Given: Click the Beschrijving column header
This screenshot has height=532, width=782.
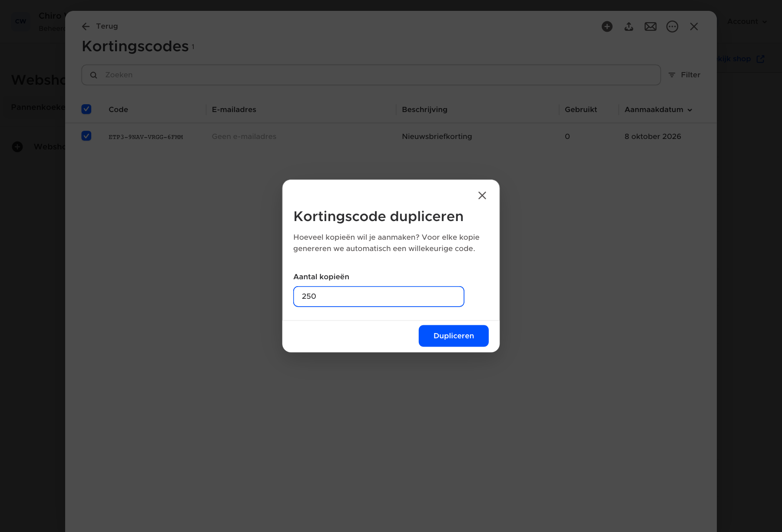Looking at the screenshot, I should pyautogui.click(x=424, y=109).
